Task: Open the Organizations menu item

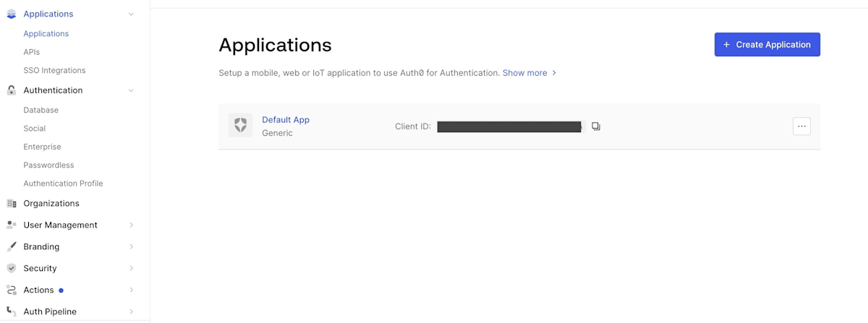Action: click(51, 203)
